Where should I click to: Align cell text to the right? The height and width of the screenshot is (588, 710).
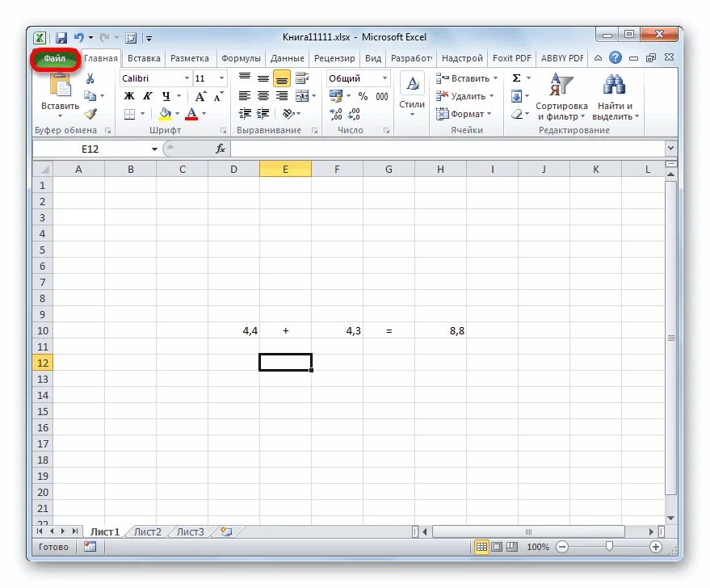click(282, 96)
